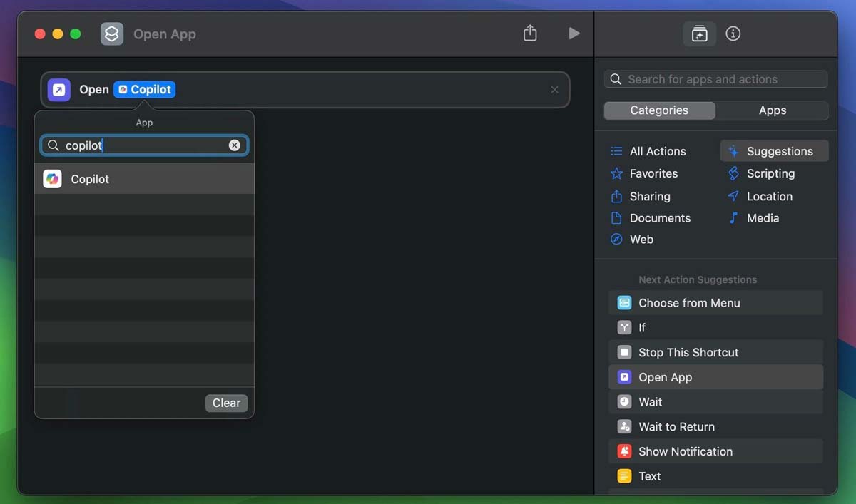Switch to the Apps tab
The image size is (856, 504).
point(772,110)
